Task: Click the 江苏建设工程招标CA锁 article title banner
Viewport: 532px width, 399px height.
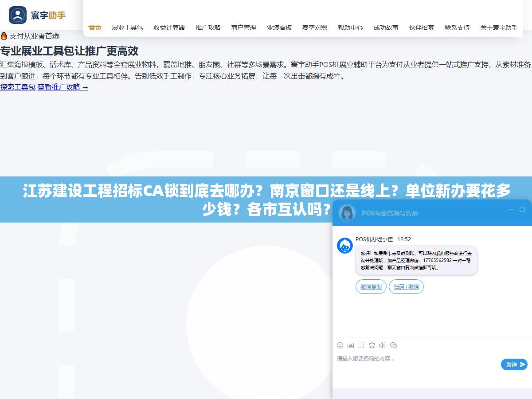Action: 266,199
